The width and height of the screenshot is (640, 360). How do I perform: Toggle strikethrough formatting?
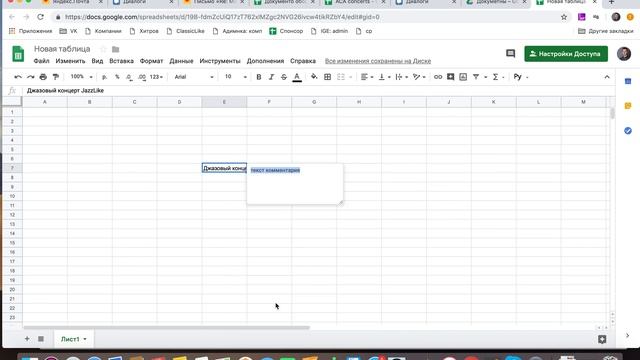point(284,77)
